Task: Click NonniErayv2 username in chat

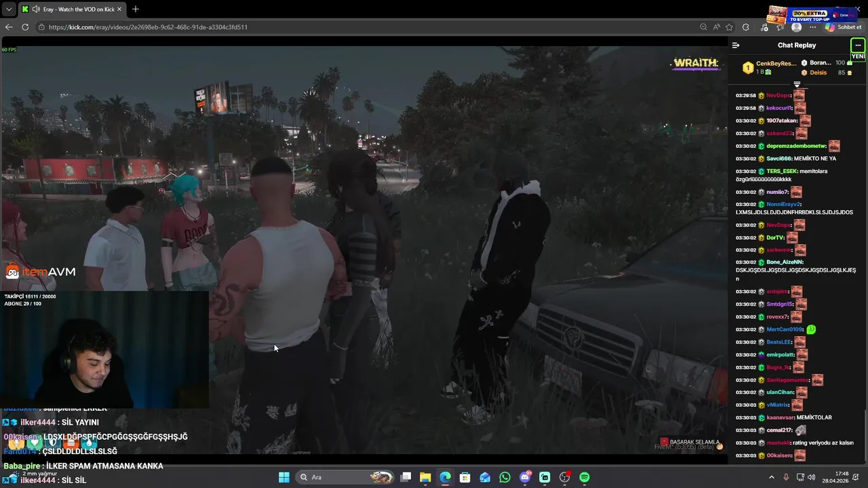Action: 784,204
